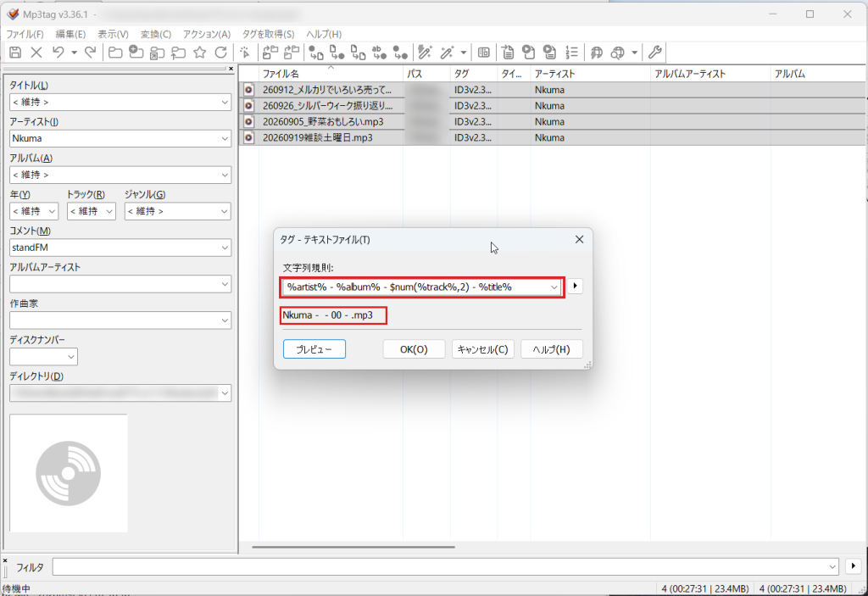Click the Tag sources globe-lightning icon
868x596 pixels.
pos(597,53)
